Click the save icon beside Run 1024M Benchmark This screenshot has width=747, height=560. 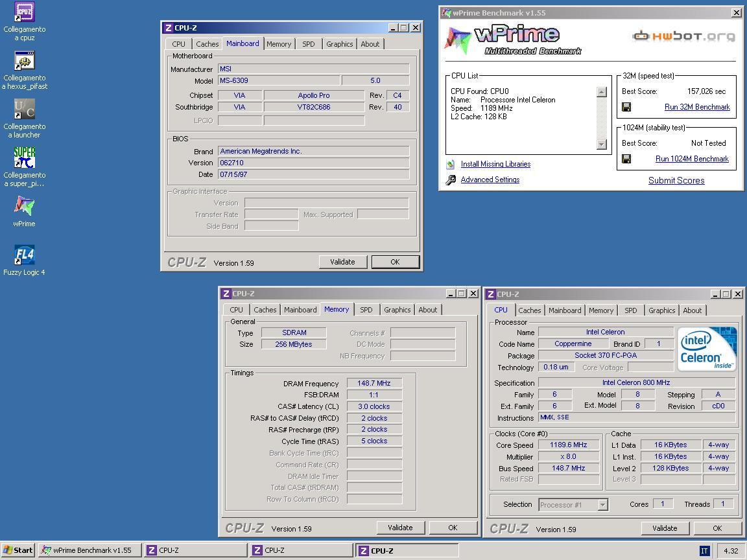click(626, 159)
